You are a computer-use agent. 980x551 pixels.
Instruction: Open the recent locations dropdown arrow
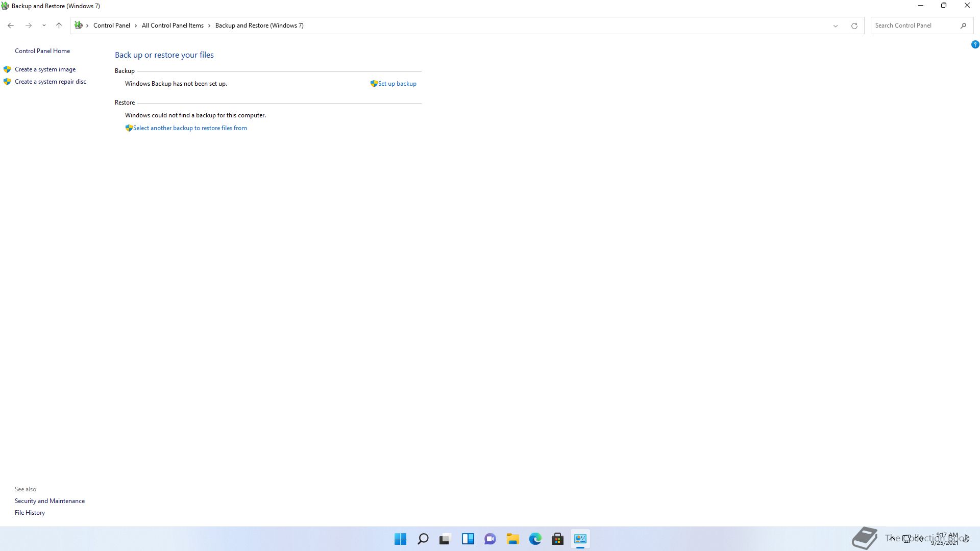44,26
